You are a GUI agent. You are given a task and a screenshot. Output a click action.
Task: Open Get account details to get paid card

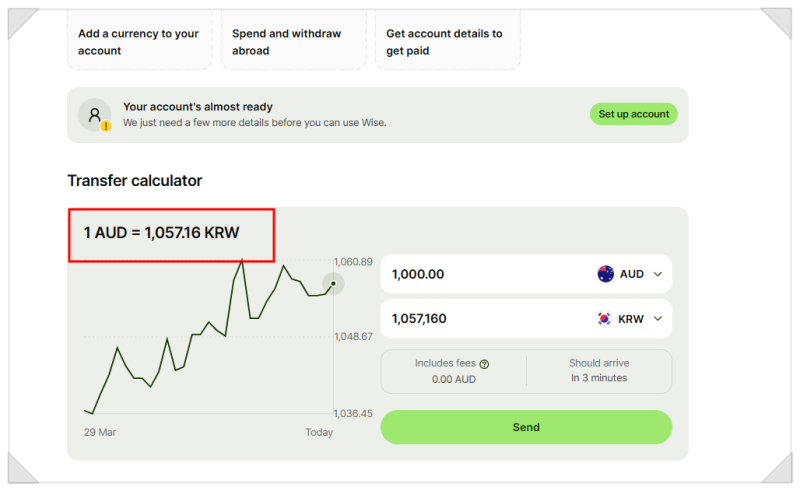pos(448,41)
